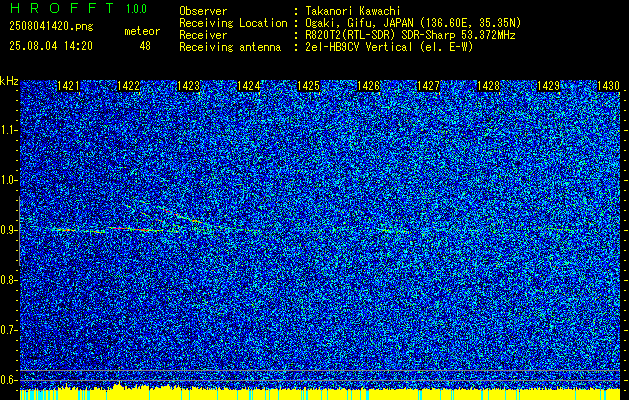Image resolution: width=629 pixels, height=400 pixels.
Task: Click the date stamp 25.08.04 14:20
Action: coord(51,46)
